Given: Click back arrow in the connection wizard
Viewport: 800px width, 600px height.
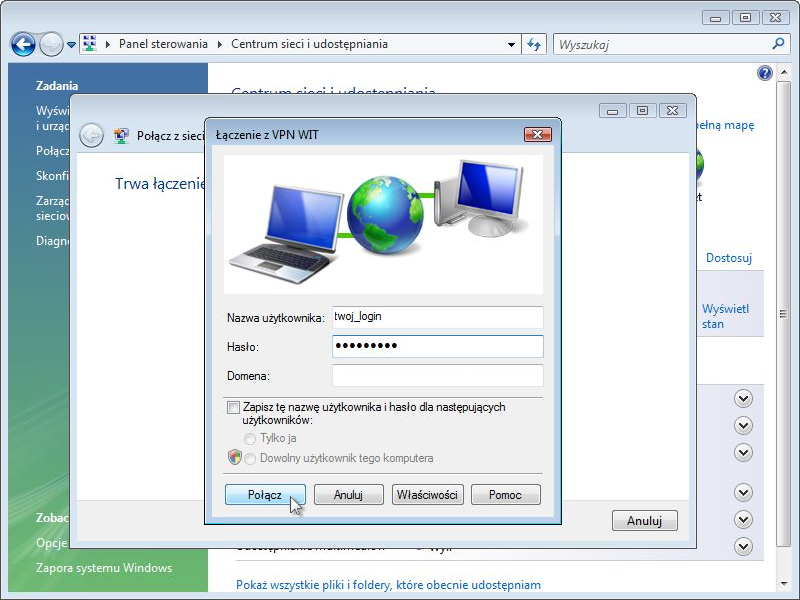Looking at the screenshot, I should [x=91, y=136].
